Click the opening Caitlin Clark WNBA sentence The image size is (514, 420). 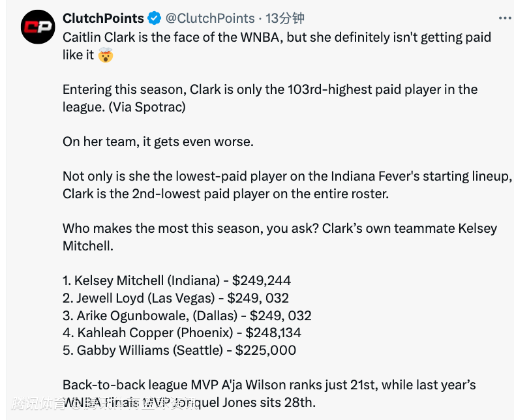(277, 46)
